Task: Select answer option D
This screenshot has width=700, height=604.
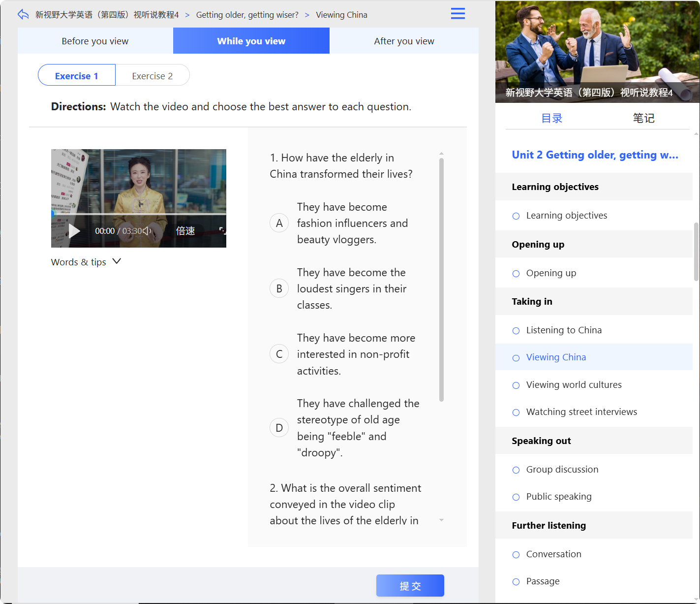Action: (279, 428)
